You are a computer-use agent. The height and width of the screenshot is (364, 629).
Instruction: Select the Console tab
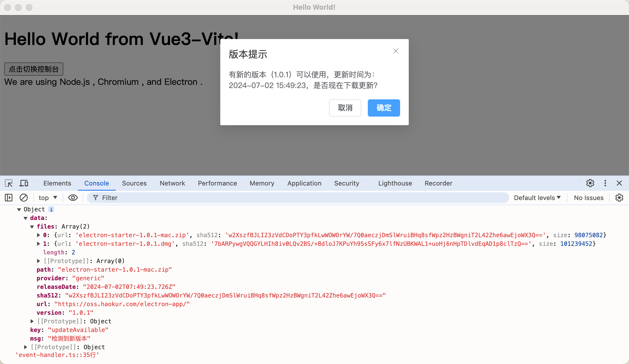click(97, 183)
